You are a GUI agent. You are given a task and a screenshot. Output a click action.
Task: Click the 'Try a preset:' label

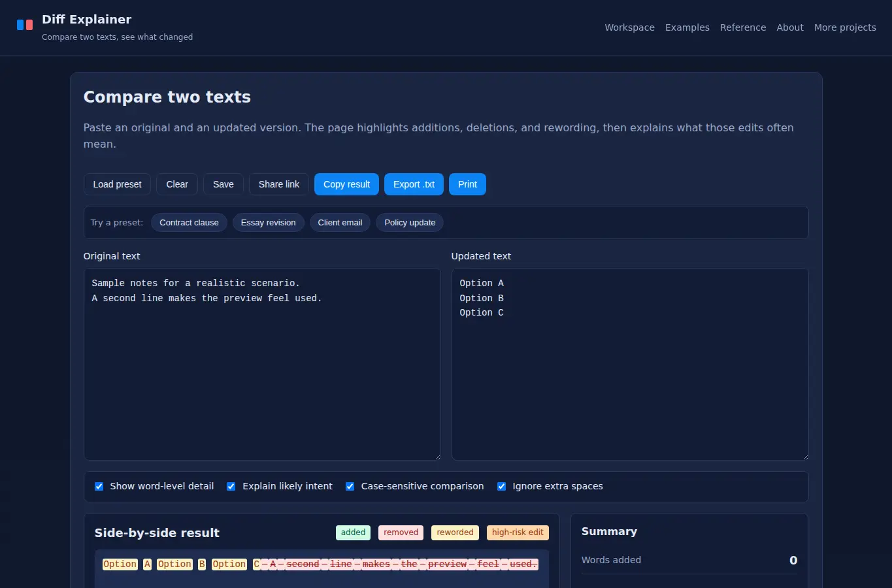117,223
